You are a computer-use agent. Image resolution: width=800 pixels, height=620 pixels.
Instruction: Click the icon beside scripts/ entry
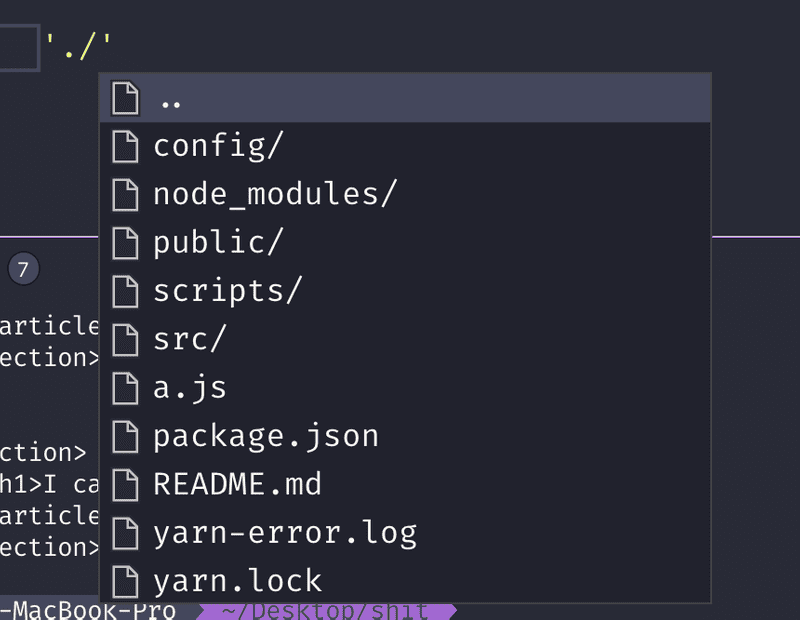click(125, 291)
